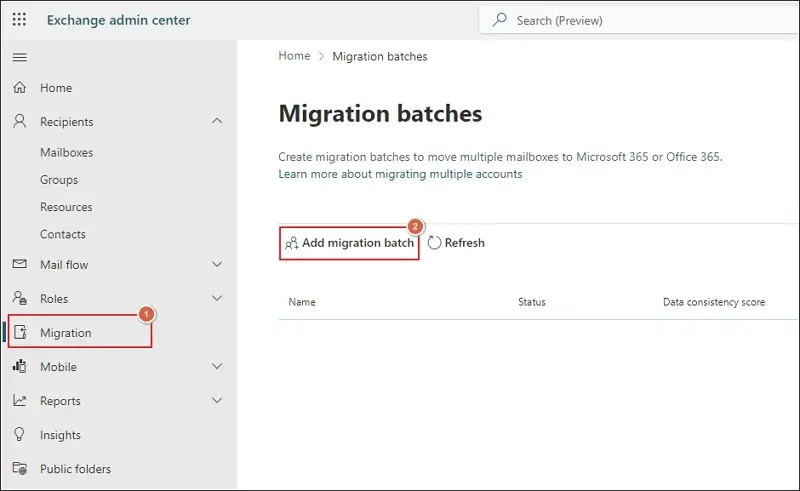Click the Reports chart icon

tap(19, 401)
